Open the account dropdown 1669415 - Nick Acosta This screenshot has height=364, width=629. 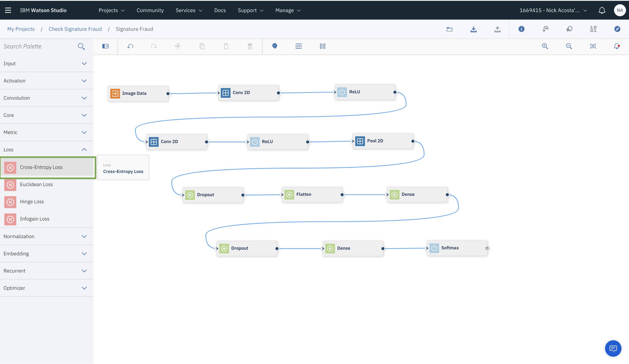pos(553,10)
